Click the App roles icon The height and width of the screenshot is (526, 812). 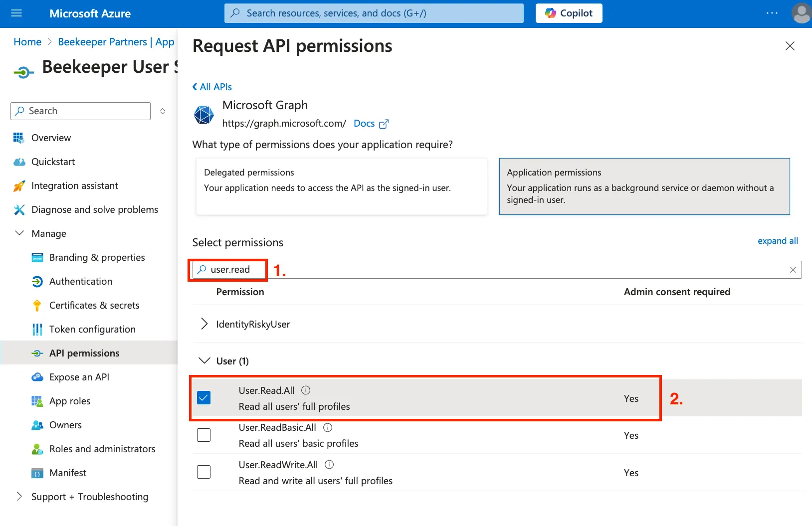coord(37,401)
